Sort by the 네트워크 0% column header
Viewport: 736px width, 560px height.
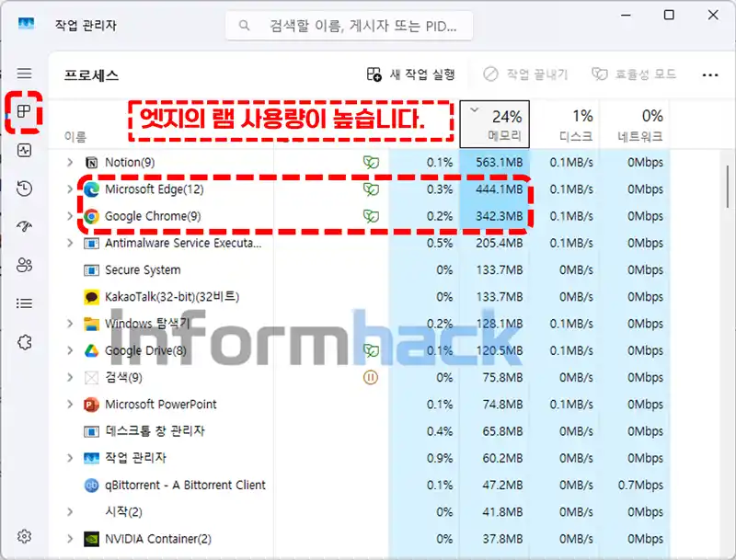tap(634, 124)
